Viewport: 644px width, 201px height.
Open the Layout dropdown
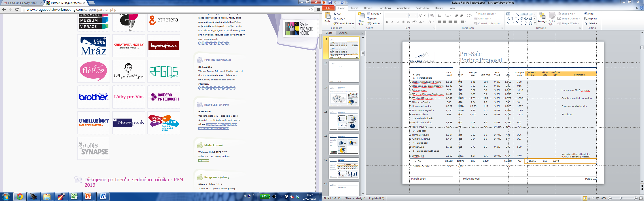coord(374,14)
